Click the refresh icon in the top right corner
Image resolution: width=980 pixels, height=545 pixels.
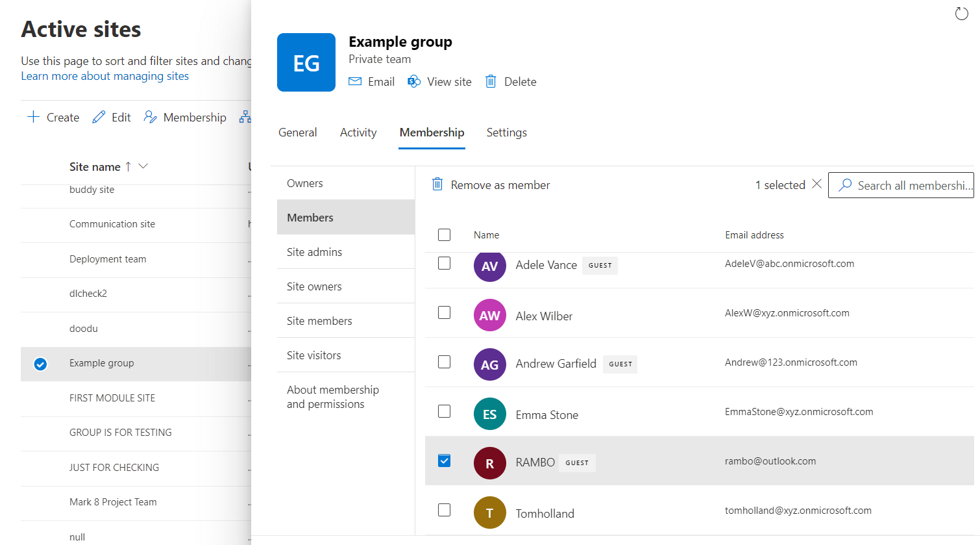[962, 13]
